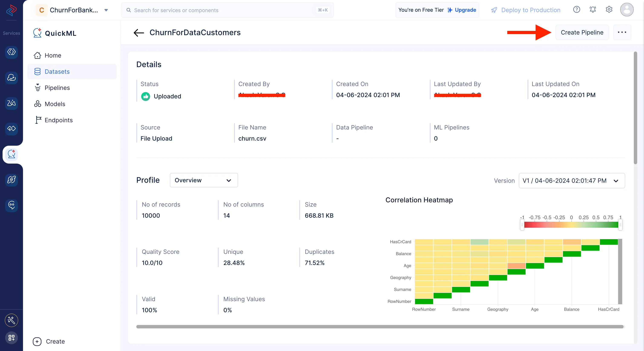
Task: Click the Create Pipeline button
Action: [x=582, y=33]
